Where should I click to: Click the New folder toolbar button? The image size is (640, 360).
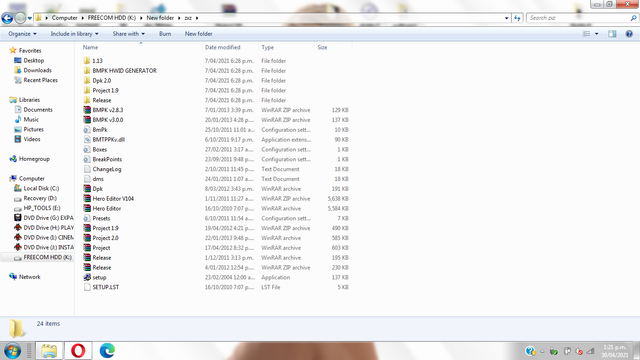198,34
